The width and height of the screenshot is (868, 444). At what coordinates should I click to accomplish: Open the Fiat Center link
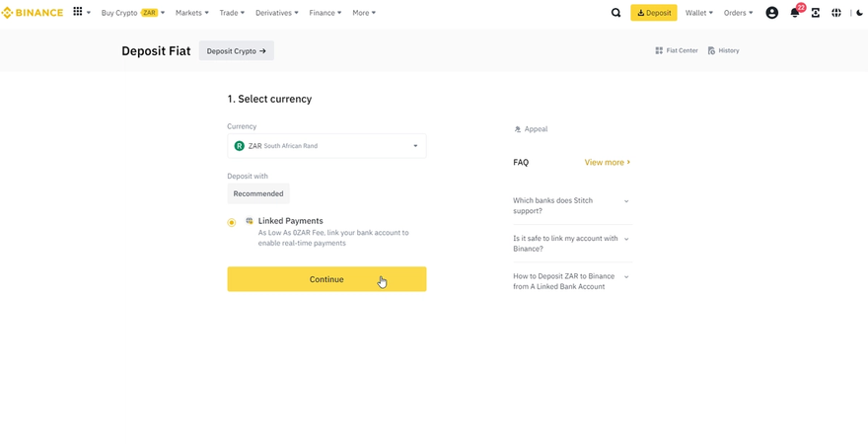click(x=677, y=50)
